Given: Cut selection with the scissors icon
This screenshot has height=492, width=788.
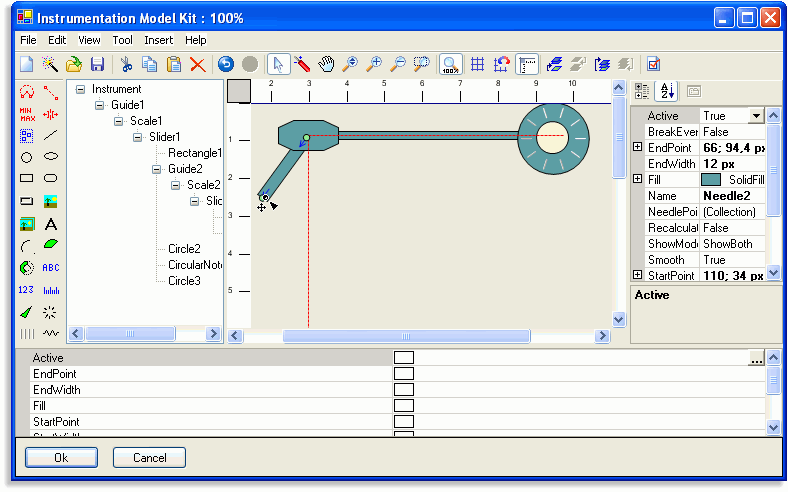Looking at the screenshot, I should tap(126, 64).
